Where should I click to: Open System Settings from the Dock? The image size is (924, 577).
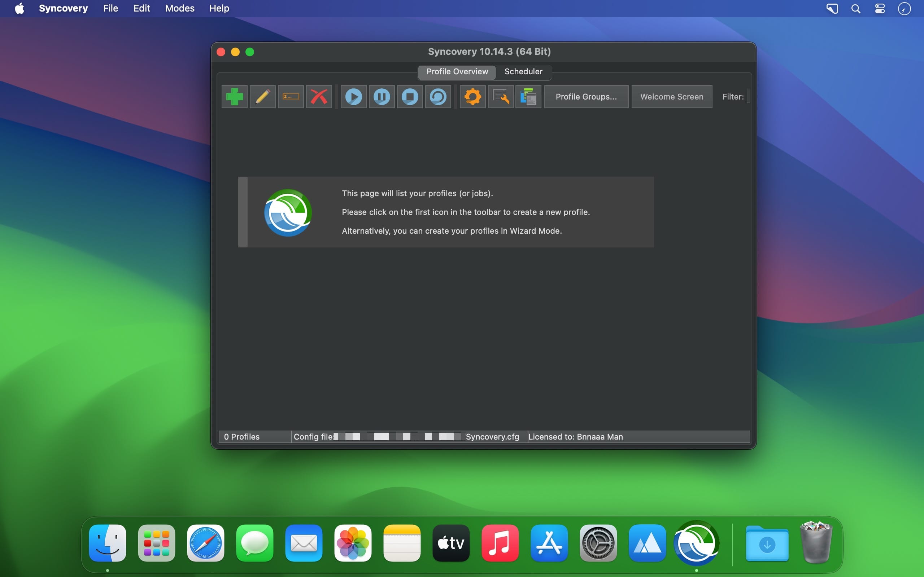(598, 543)
